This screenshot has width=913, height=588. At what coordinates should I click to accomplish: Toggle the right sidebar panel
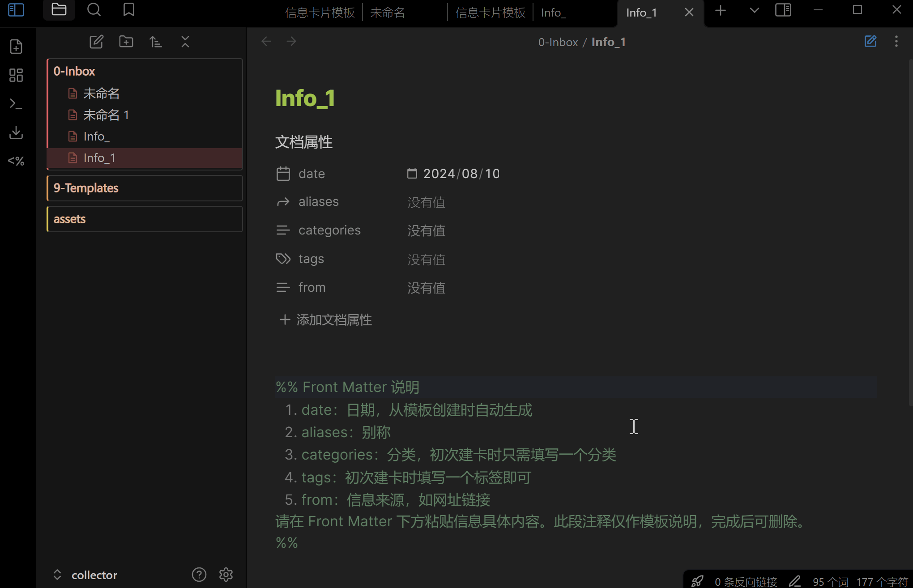tap(783, 10)
